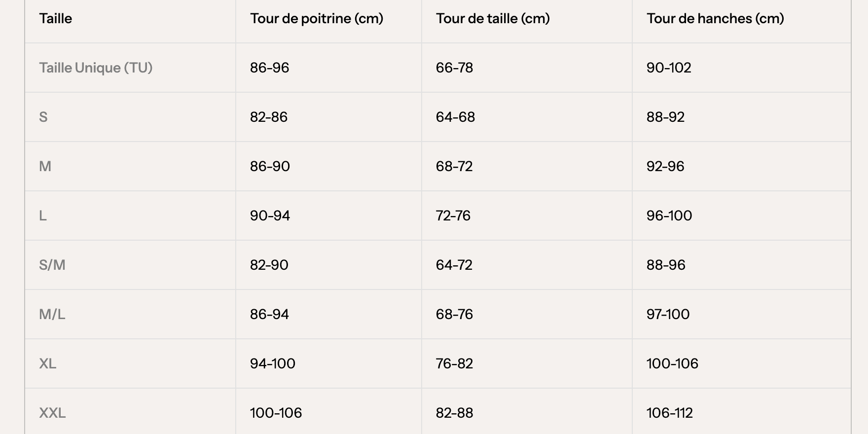Click the "Tour de poitrine (cm)" header
Screen dimensions: 868x434
pos(316,19)
